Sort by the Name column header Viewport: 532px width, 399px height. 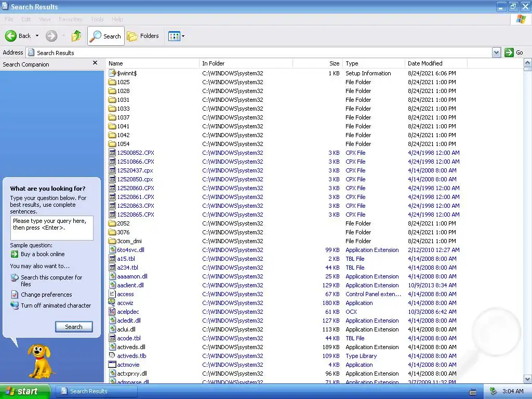coord(152,63)
